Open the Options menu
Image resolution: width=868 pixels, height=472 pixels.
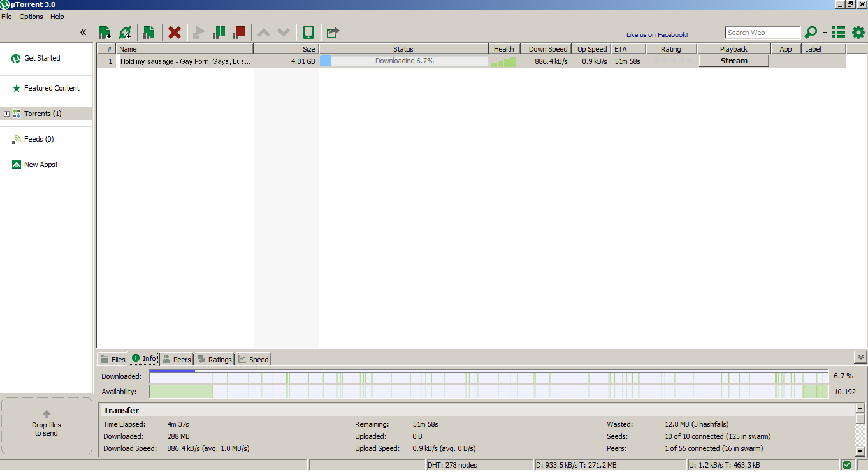pos(31,17)
